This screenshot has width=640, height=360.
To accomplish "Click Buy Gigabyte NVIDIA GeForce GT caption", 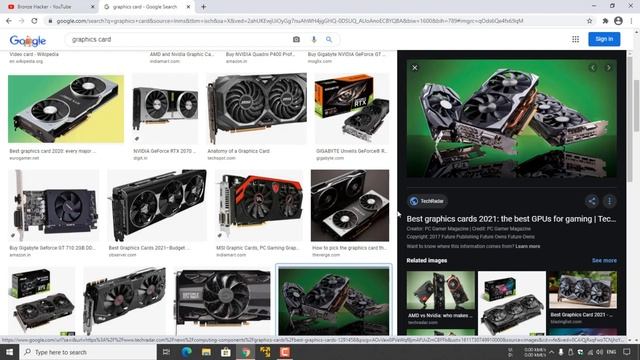I will 347,54.
